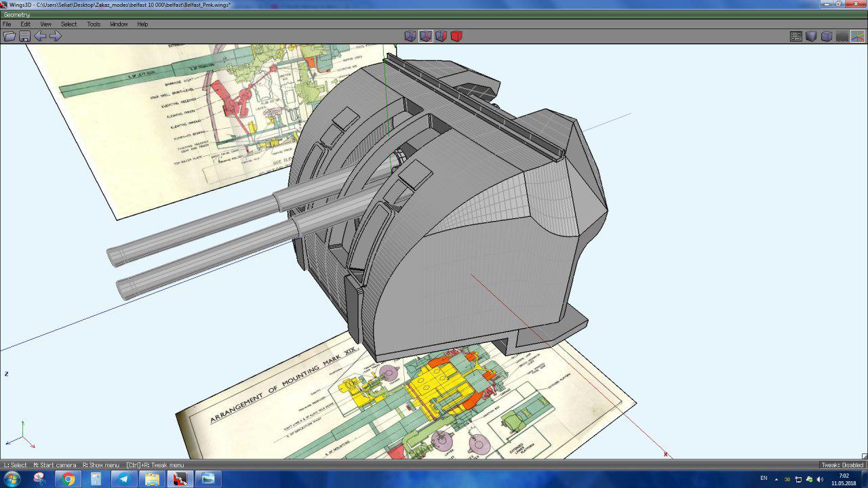Toggle smooth preview cube icon
The height and width of the screenshot is (488, 868).
[x=827, y=36]
